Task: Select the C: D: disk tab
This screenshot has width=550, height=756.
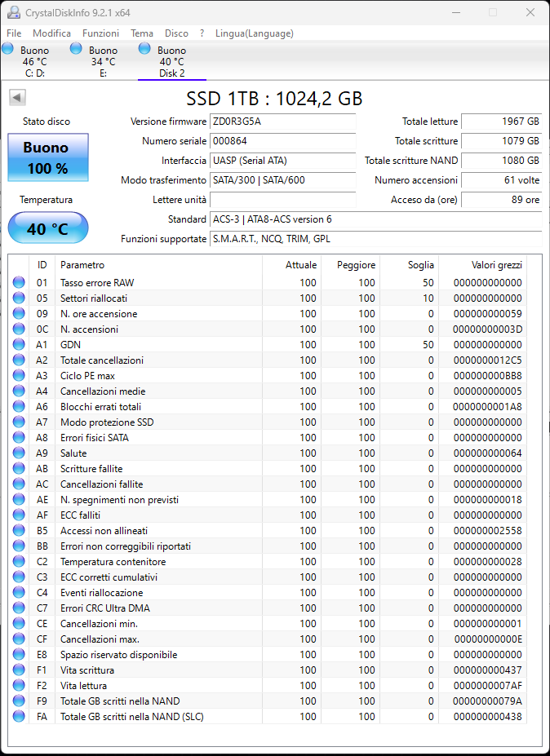Action: (x=35, y=61)
